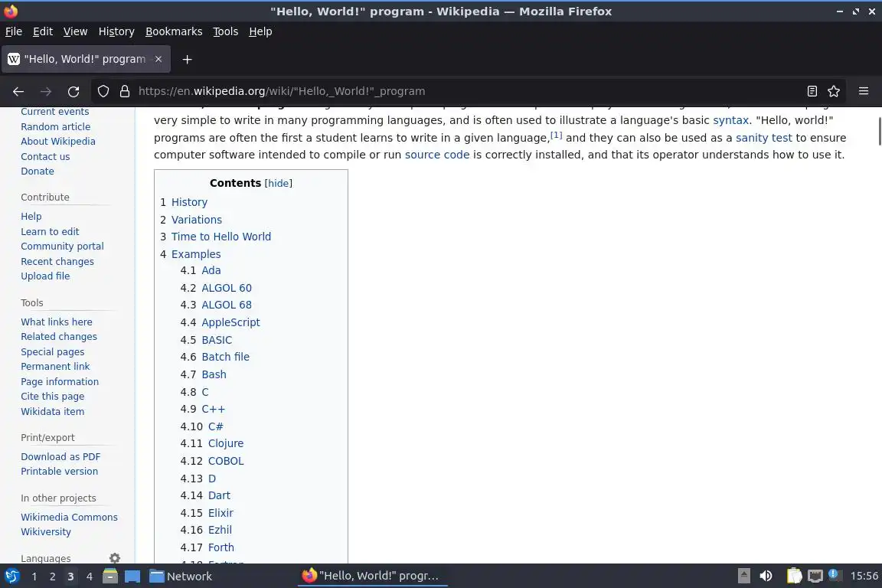
Task: Follow the sanity test link
Action: coord(763,138)
